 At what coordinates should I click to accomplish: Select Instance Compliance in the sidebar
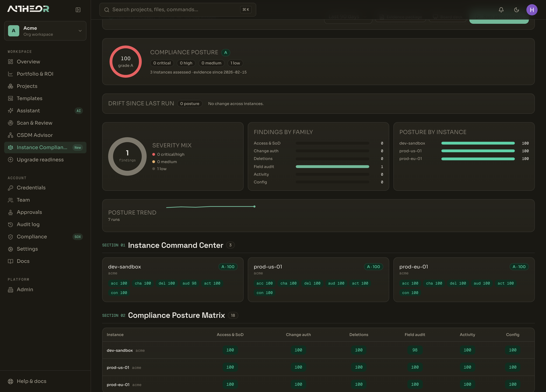click(45, 147)
